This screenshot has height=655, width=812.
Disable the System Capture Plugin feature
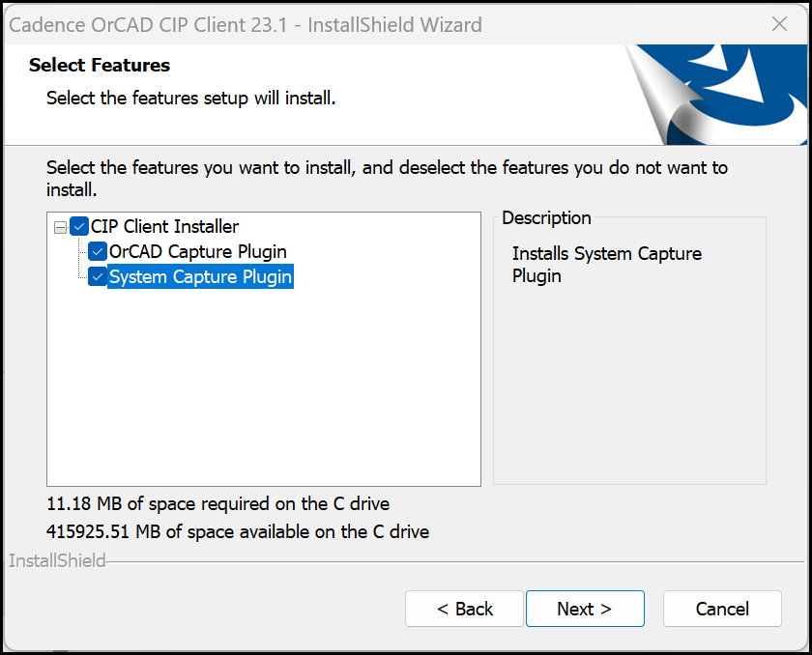click(97, 276)
